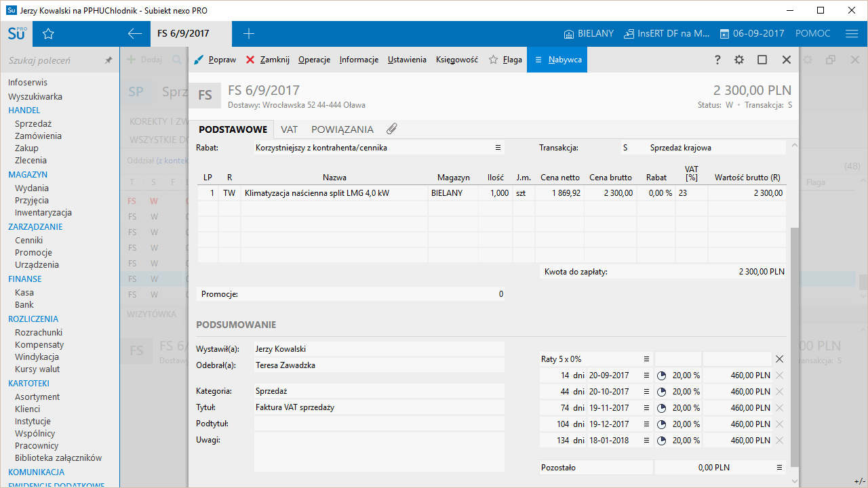Click the Transakcja Sprzedaż krajowa field
Viewport: 868px width, 488px height.
coord(703,148)
